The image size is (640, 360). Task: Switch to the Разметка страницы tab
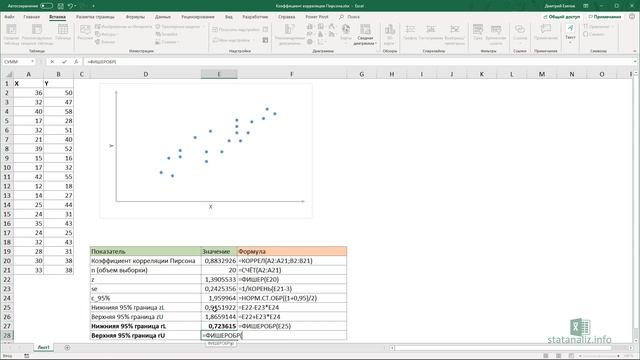pyautogui.click(x=95, y=17)
